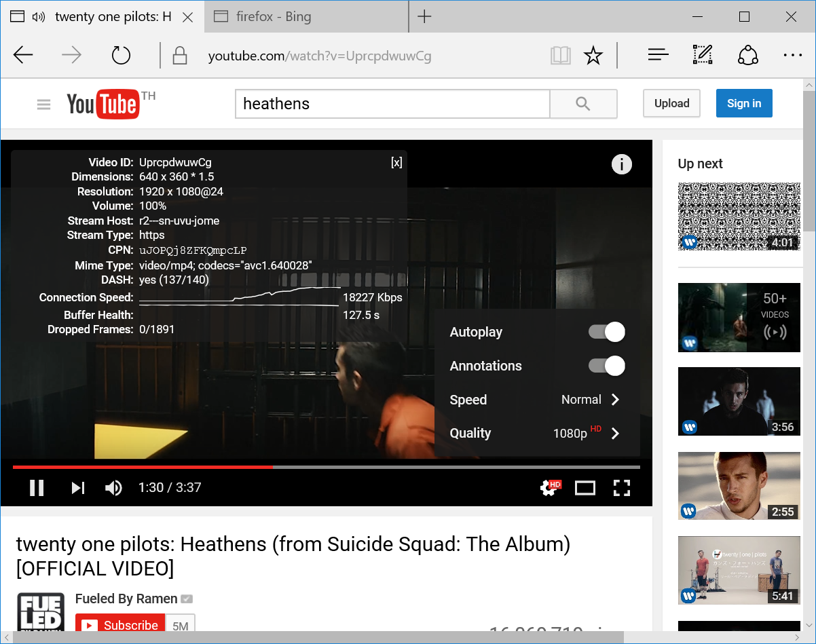
Task: Reload the page with Refresh icon
Action: (x=121, y=56)
